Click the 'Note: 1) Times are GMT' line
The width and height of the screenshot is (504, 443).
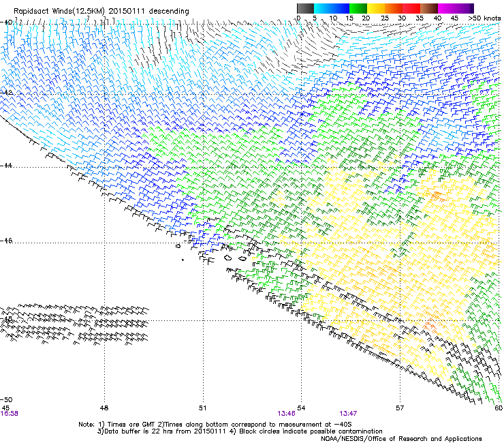click(x=215, y=425)
